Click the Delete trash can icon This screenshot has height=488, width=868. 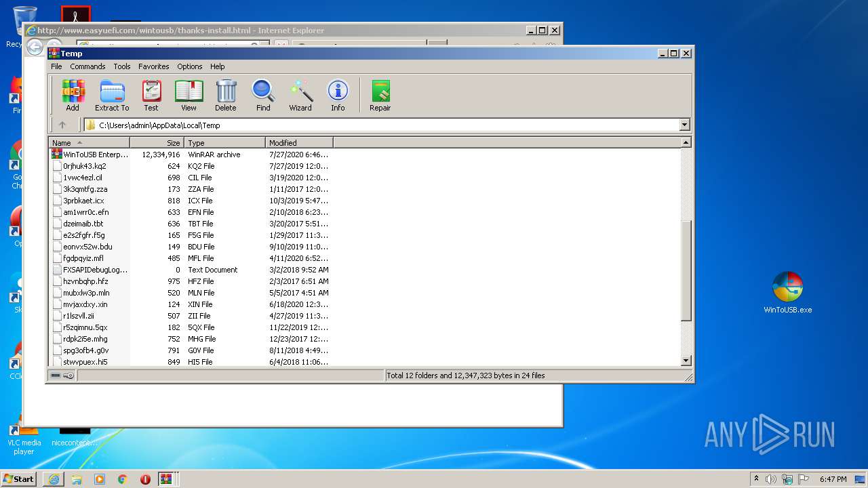point(226,95)
